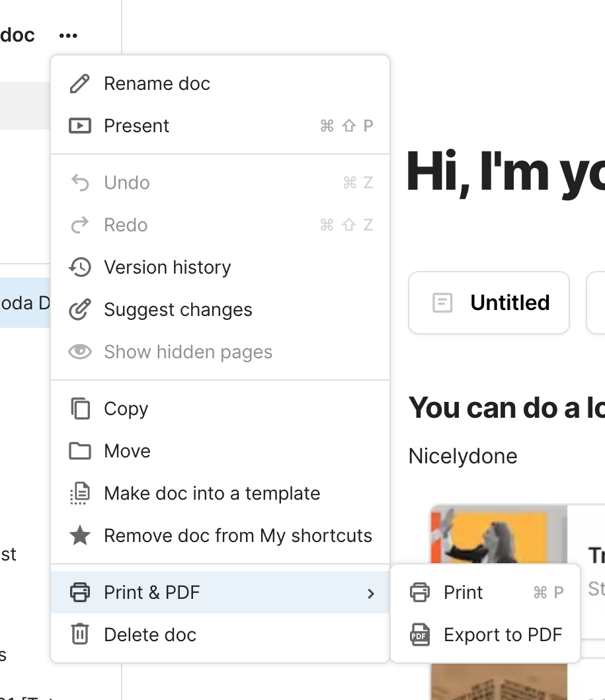The width and height of the screenshot is (605, 700).
Task: Click the Redo arrow icon
Action: (x=79, y=225)
